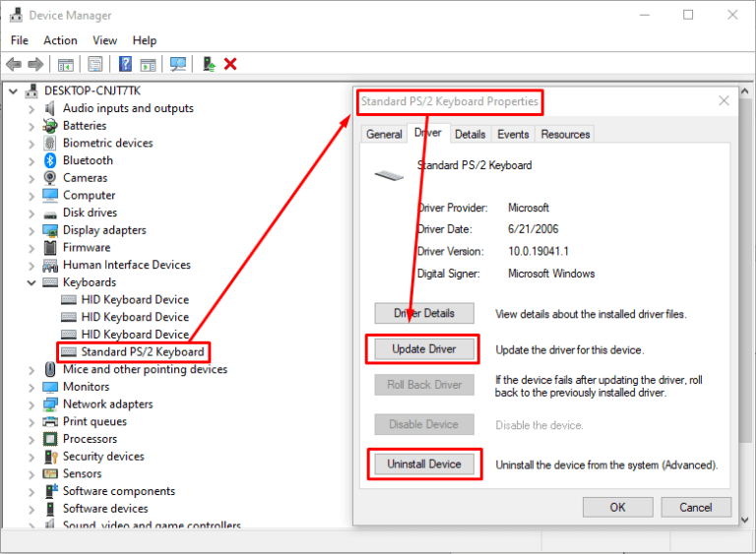Click the Sensors category icon

click(50, 474)
